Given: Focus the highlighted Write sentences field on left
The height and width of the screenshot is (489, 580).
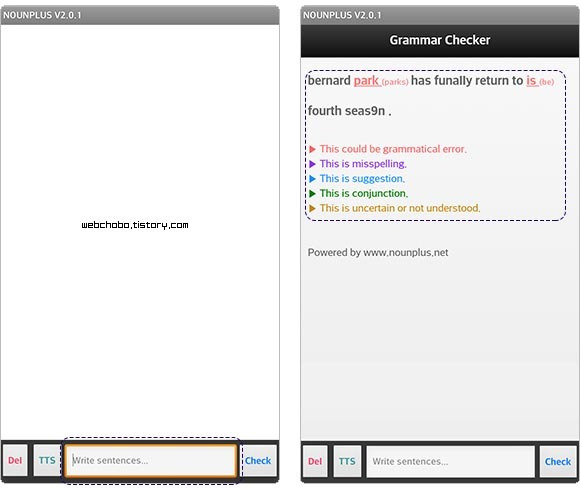Looking at the screenshot, I should point(151,460).
